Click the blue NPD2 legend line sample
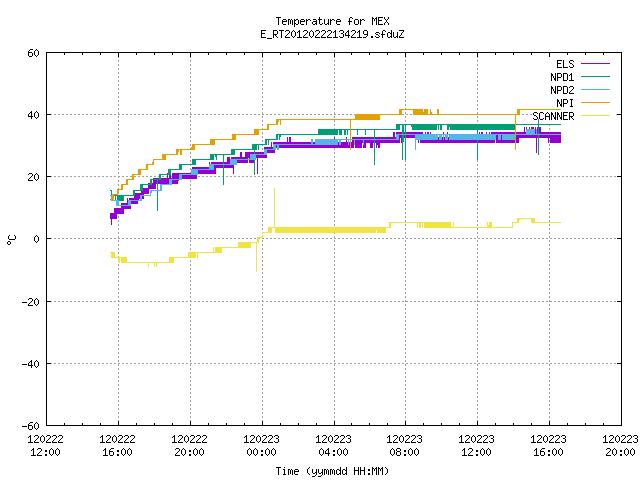640x480 pixels. tap(595, 89)
